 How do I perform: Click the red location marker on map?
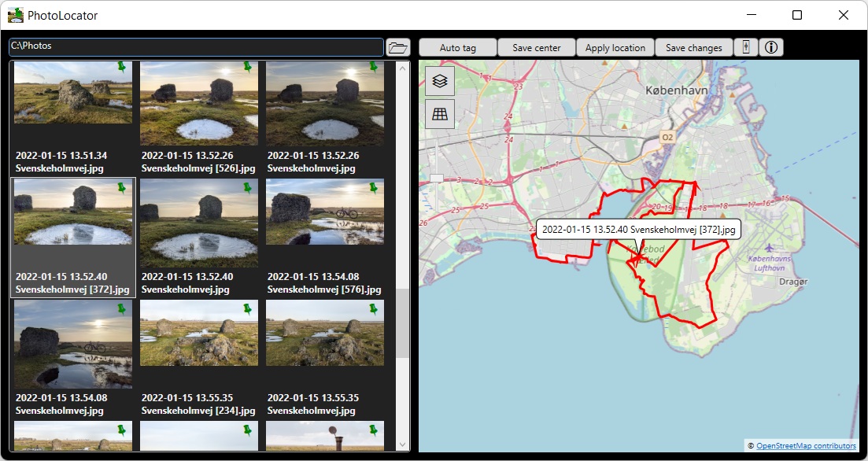pyautogui.click(x=633, y=259)
